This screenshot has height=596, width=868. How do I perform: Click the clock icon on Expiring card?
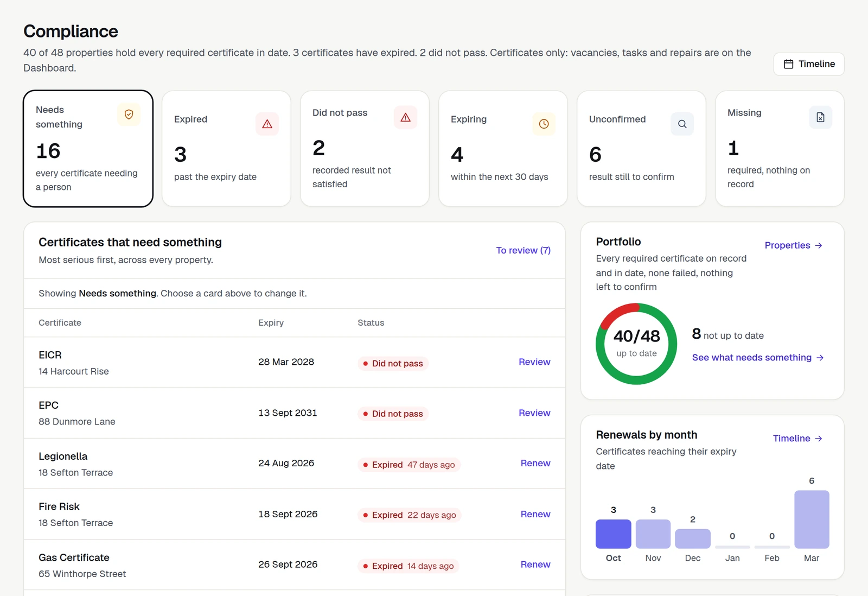point(544,124)
